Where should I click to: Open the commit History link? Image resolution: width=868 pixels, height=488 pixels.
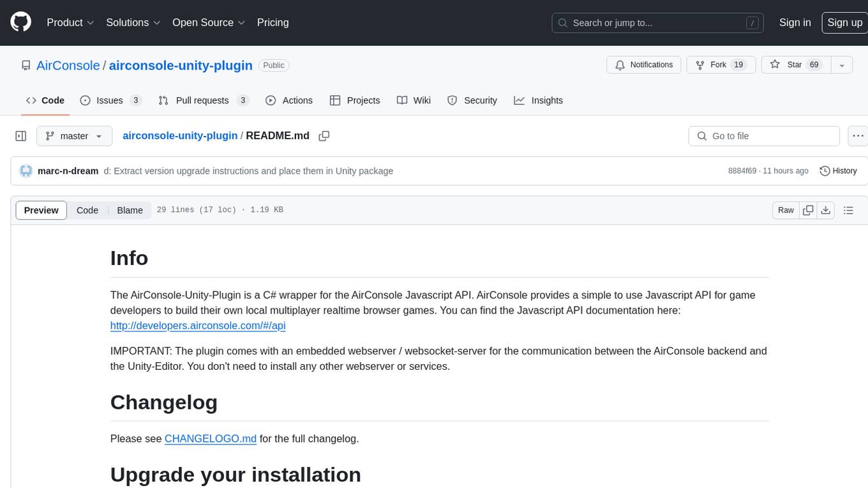coord(838,171)
